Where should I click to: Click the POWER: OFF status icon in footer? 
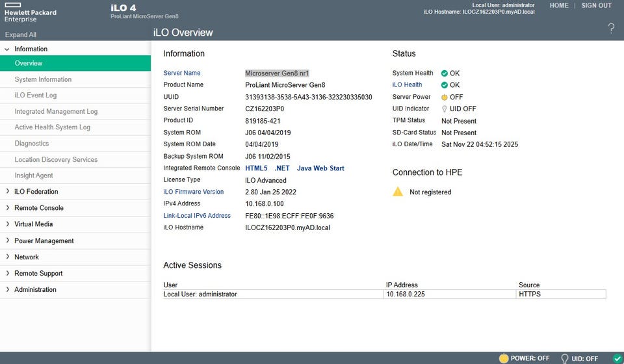[503, 358]
